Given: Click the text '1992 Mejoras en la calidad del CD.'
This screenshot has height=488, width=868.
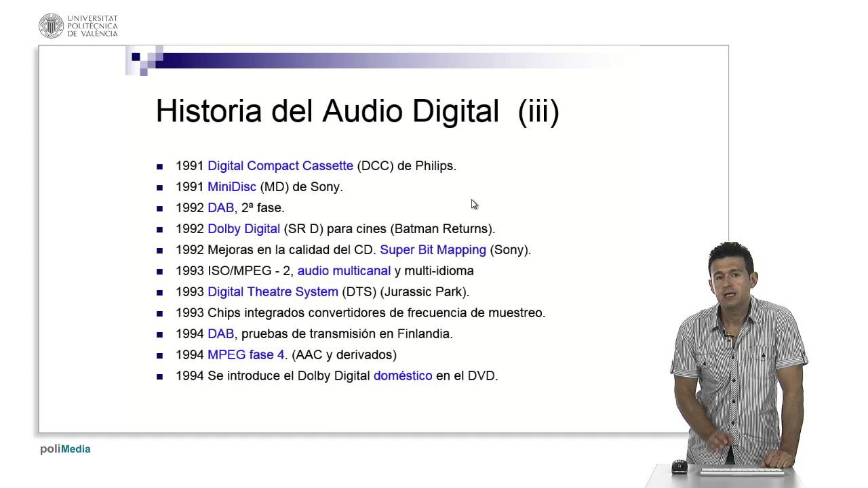Looking at the screenshot, I should (276, 250).
